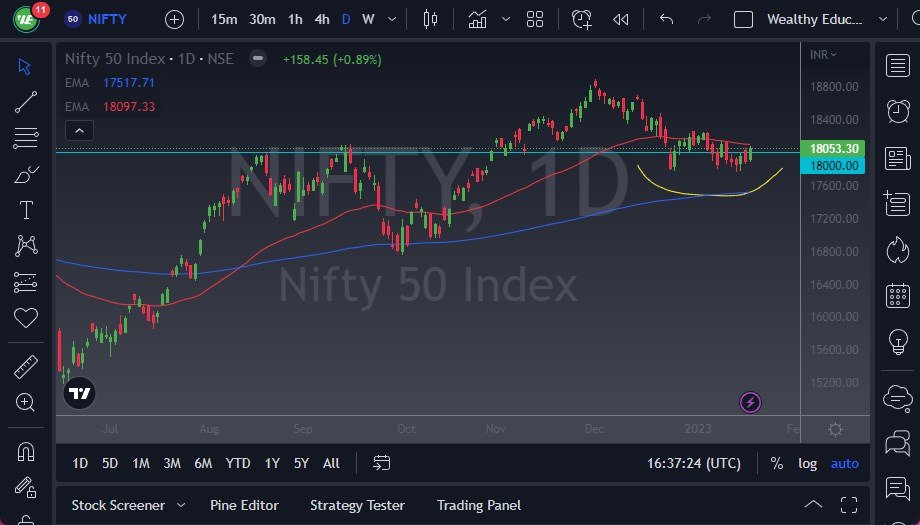Expand the favorite indicators dropdown arrow
Viewport: 920px width, 525px height.
point(506,19)
